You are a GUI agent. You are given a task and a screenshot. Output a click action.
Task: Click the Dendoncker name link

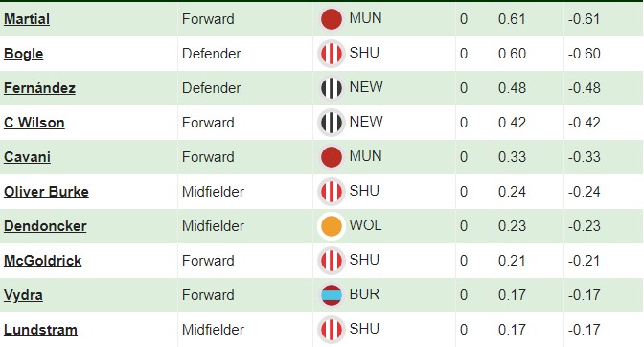pos(45,226)
